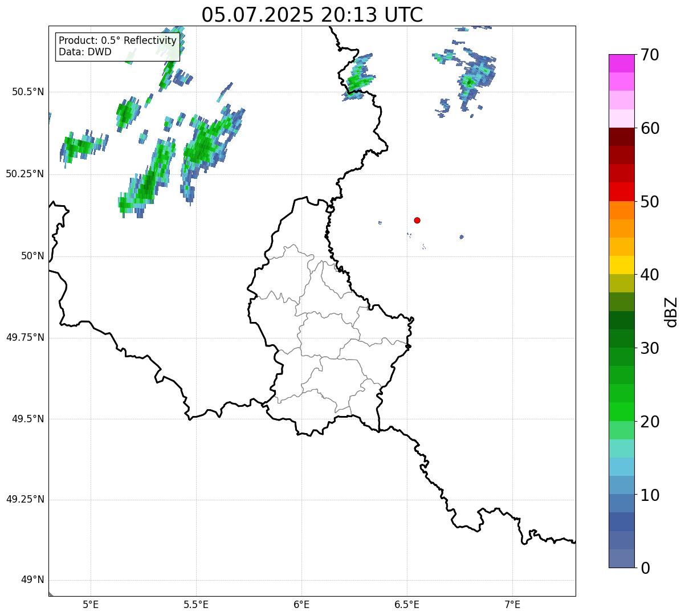Click the plot title "05.07.2025 20:13 UTC"

pyautogui.click(x=312, y=14)
